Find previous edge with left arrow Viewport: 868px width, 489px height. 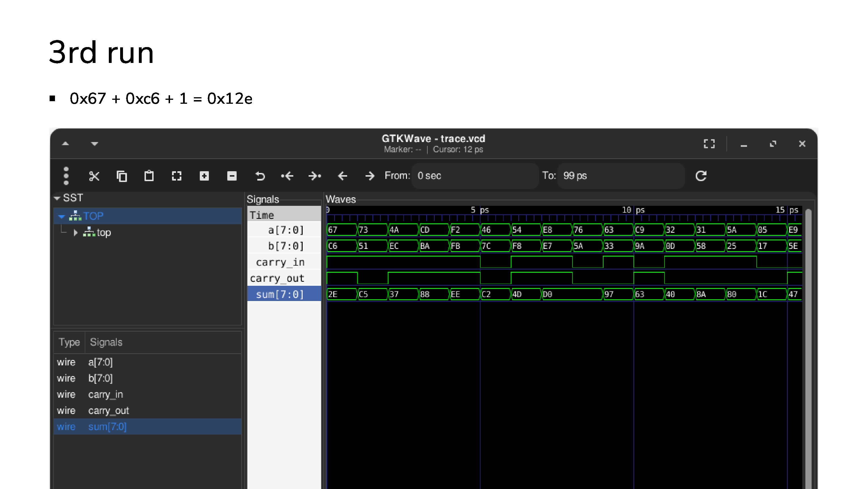pyautogui.click(x=342, y=176)
